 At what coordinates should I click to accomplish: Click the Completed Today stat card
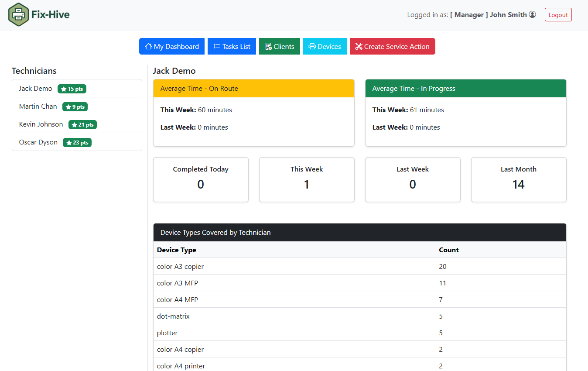[201, 179]
